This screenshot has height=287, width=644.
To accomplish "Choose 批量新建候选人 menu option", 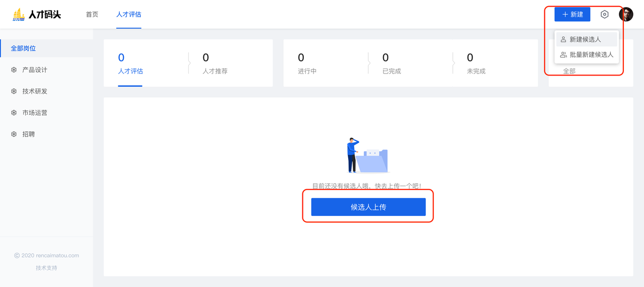I will [x=591, y=55].
